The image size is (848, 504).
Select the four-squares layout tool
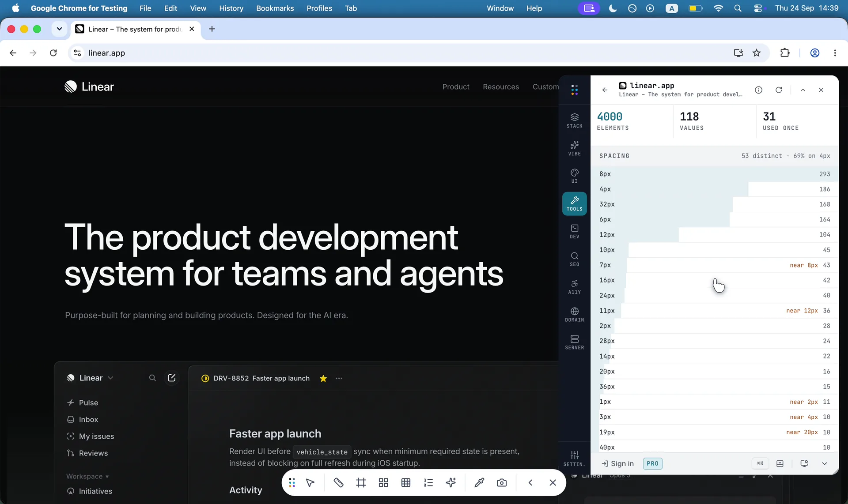click(x=383, y=483)
